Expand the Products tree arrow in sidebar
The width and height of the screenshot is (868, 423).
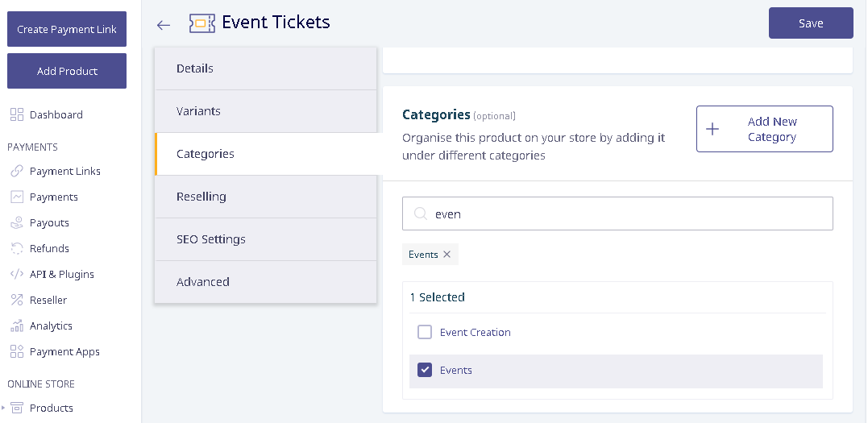(3, 408)
